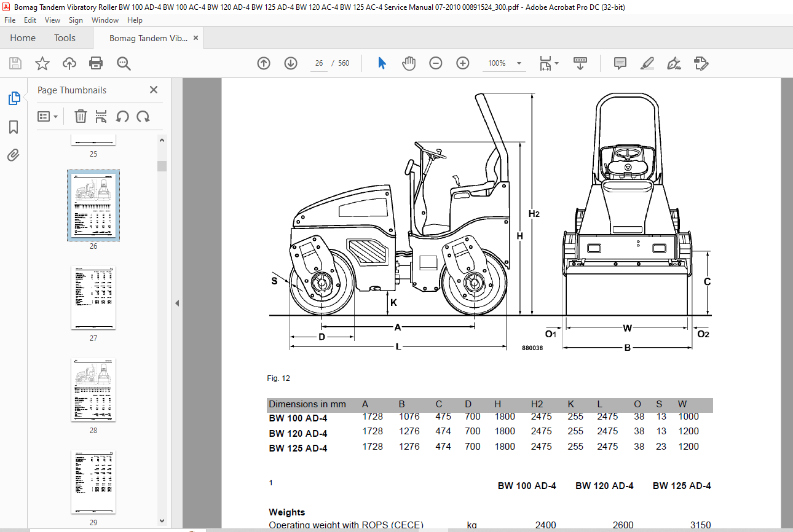The image size is (793, 532).
Task: Select the page 28 thumbnail
Action: [93, 390]
